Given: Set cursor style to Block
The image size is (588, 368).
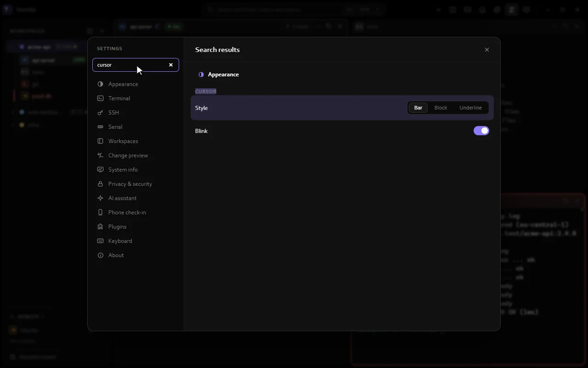Looking at the screenshot, I should pyautogui.click(x=441, y=108).
